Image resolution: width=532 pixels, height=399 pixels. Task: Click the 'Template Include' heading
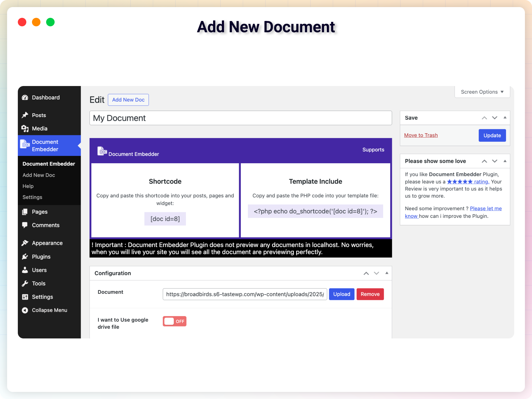[x=315, y=181]
